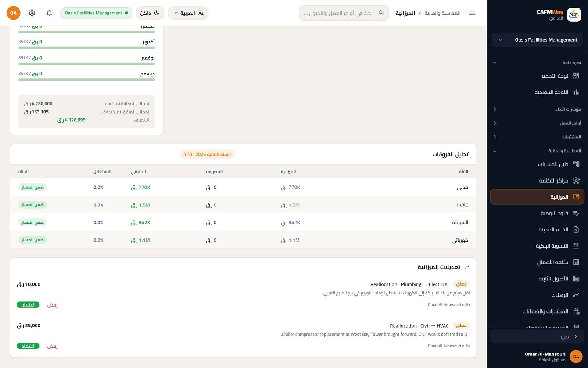Click the لوحة التحكم dashboard icon
Screen dimensions: 588x368
[576, 76]
